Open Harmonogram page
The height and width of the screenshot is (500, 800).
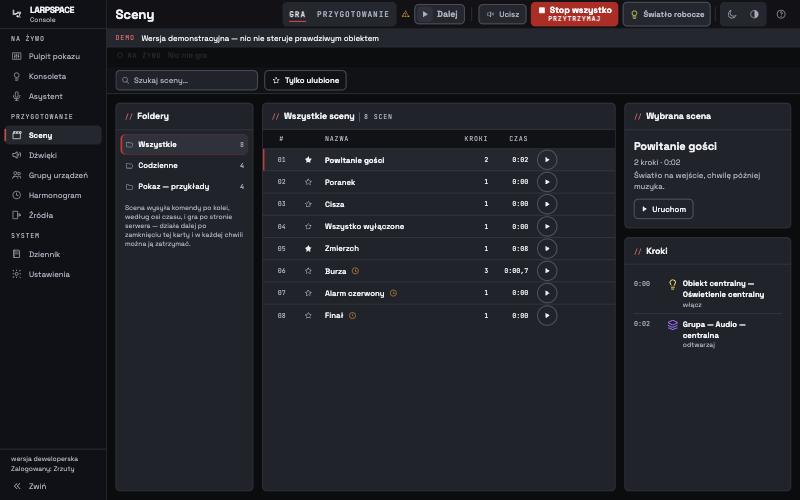tap(53, 195)
